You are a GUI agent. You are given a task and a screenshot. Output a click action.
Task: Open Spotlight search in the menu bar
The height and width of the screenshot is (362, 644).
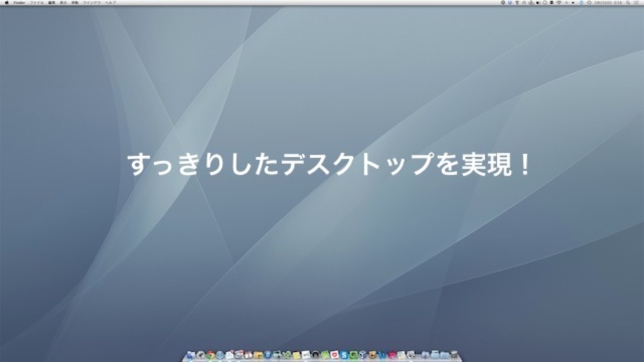tap(628, 3)
